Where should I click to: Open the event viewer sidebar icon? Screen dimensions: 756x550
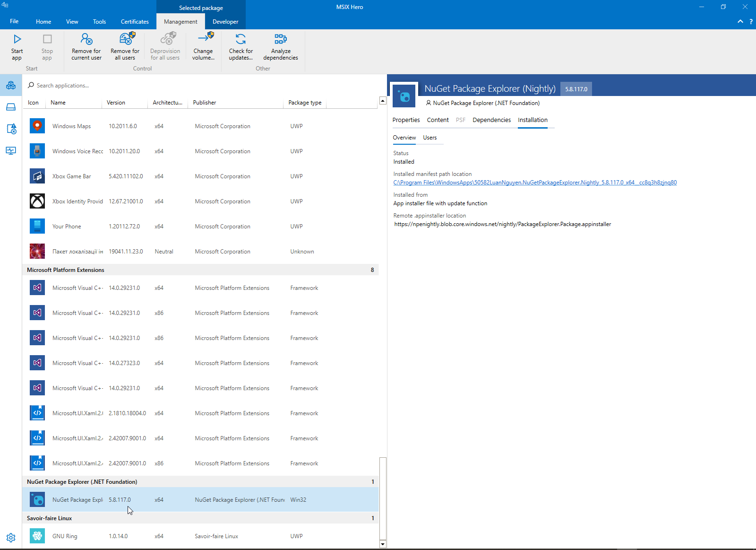(11, 129)
